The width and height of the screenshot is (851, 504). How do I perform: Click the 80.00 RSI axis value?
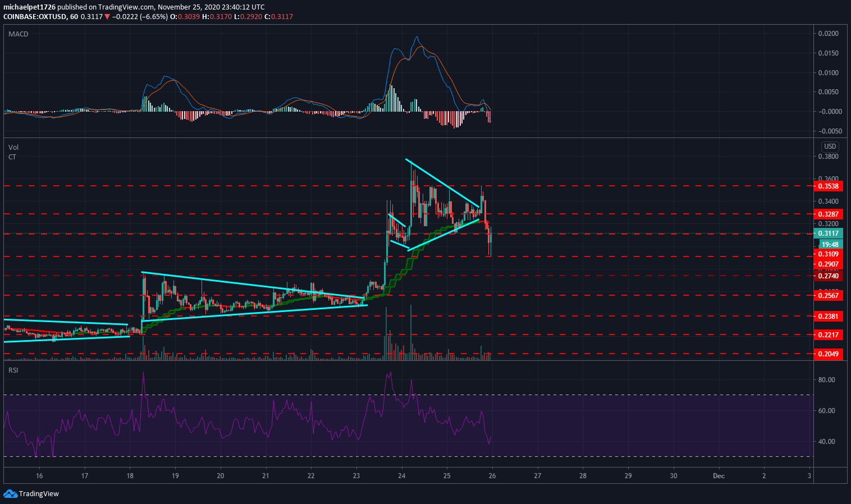pyautogui.click(x=827, y=380)
